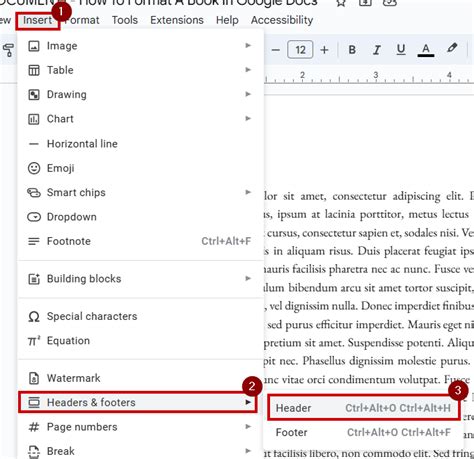The height and width of the screenshot is (459, 474).
Task: Star the document
Action: click(340, 3)
